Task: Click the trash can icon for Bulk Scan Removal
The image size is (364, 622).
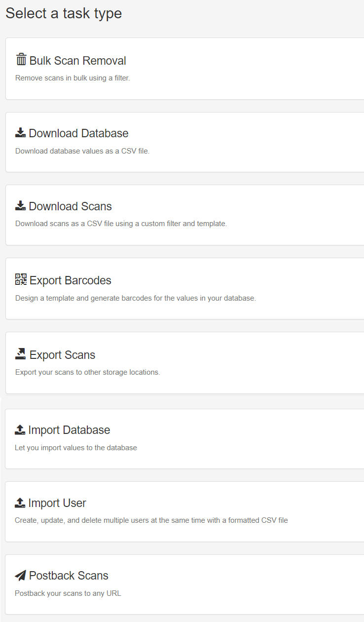Action: pos(21,60)
